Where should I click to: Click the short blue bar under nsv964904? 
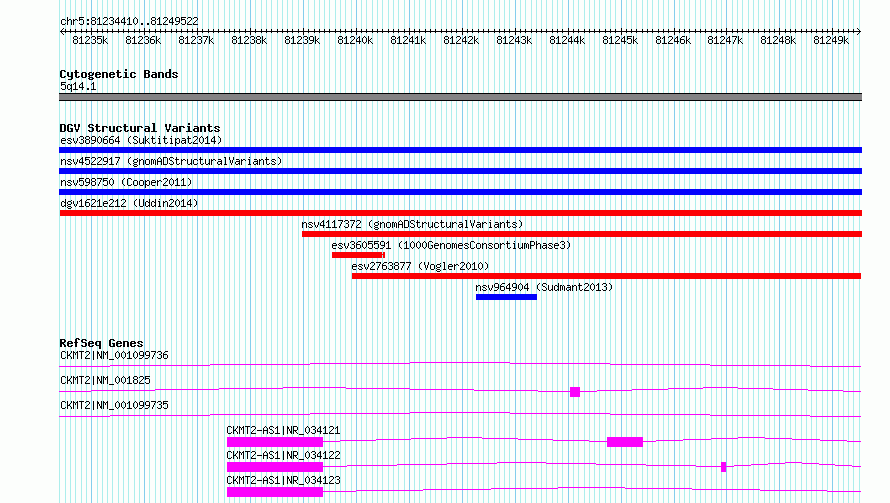[506, 297]
